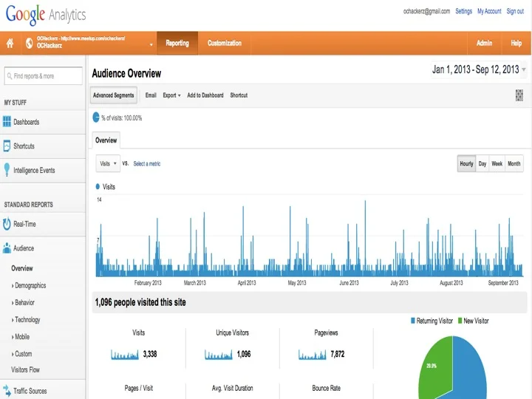Image resolution: width=532 pixels, height=399 pixels.
Task: Click the New Visitor green legend swatch
Action: (x=460, y=321)
